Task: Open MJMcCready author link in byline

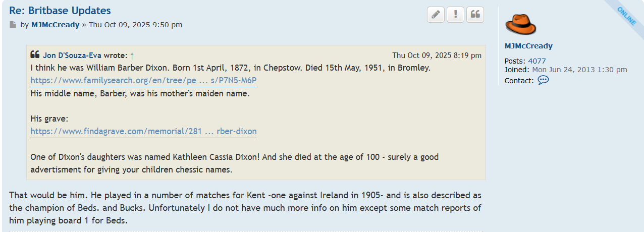Action: tap(56, 25)
